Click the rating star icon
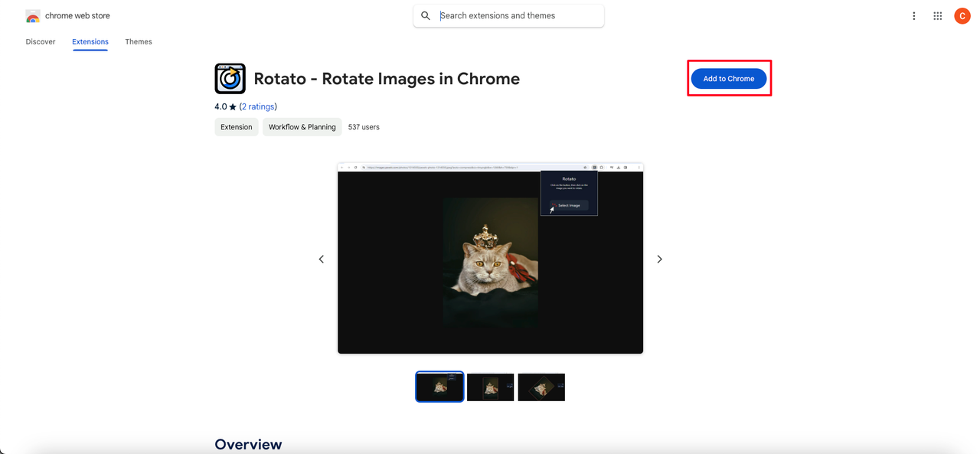980x454 pixels. click(233, 107)
